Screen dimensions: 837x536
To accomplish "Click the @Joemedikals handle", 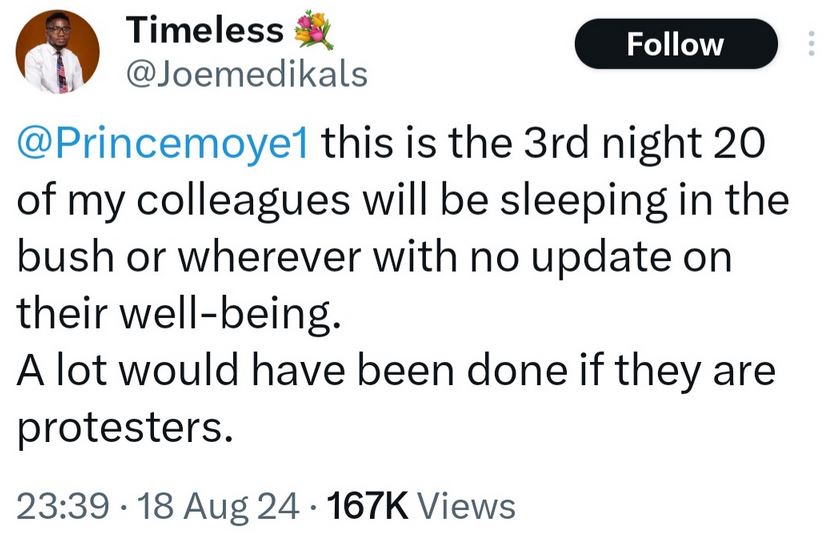I will click(x=247, y=74).
